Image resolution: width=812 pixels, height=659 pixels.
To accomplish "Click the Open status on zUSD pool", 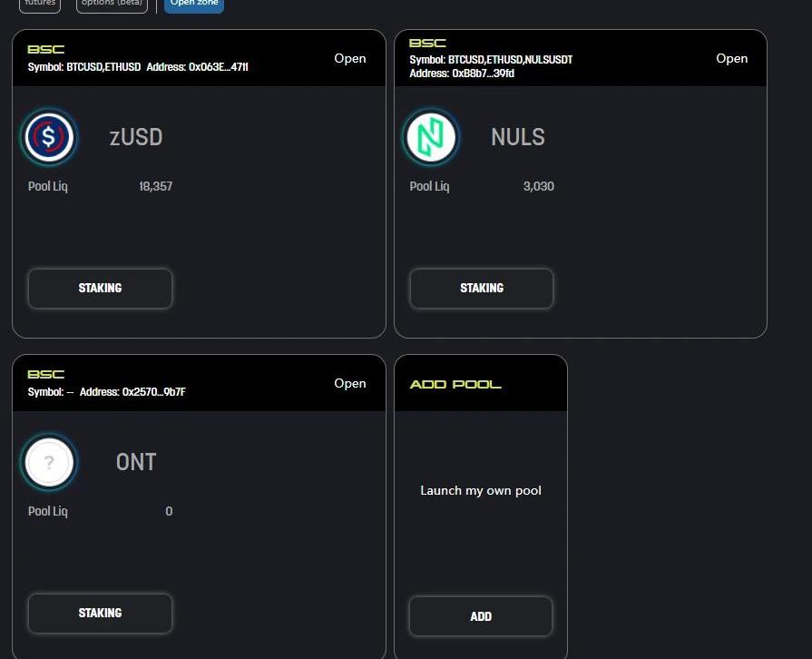I will coord(349,58).
